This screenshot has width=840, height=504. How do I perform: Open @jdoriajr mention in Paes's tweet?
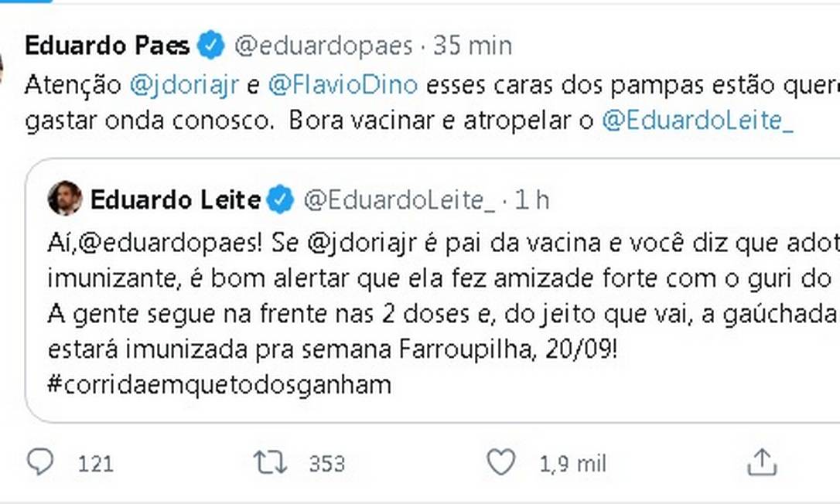[x=184, y=84]
